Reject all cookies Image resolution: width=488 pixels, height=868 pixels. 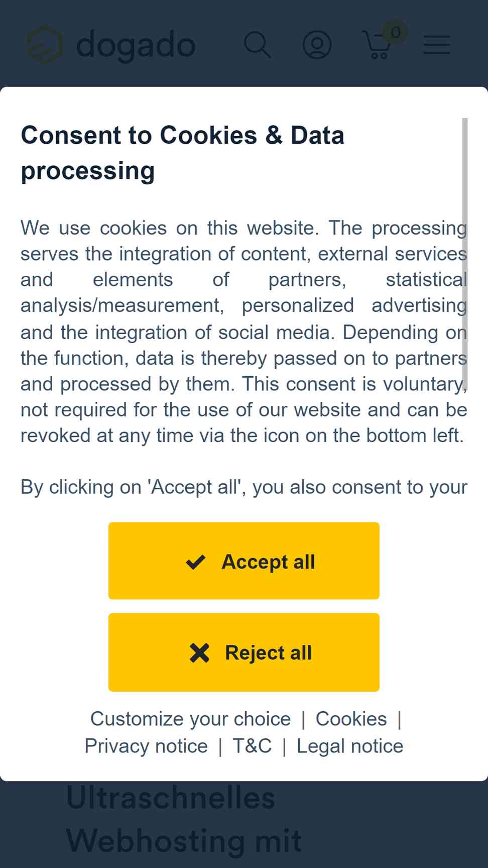[244, 652]
